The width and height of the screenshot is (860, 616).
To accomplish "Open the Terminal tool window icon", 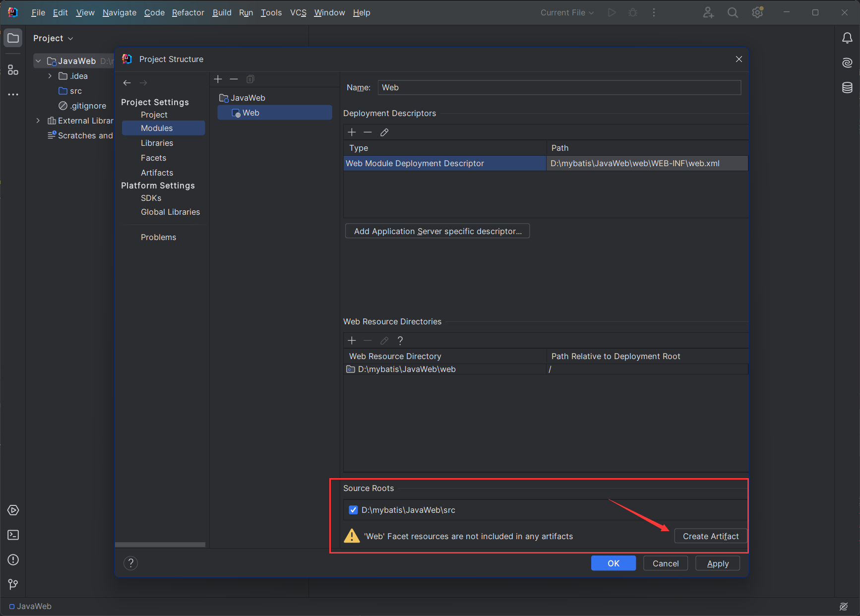I will click(x=13, y=535).
